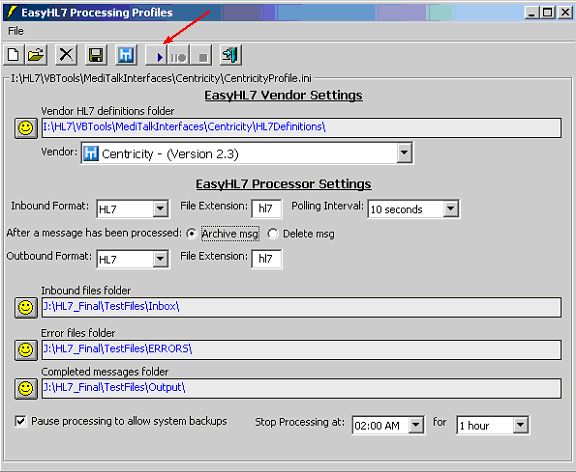
Task: Click the Inbound files folder path field
Action: 302,307
